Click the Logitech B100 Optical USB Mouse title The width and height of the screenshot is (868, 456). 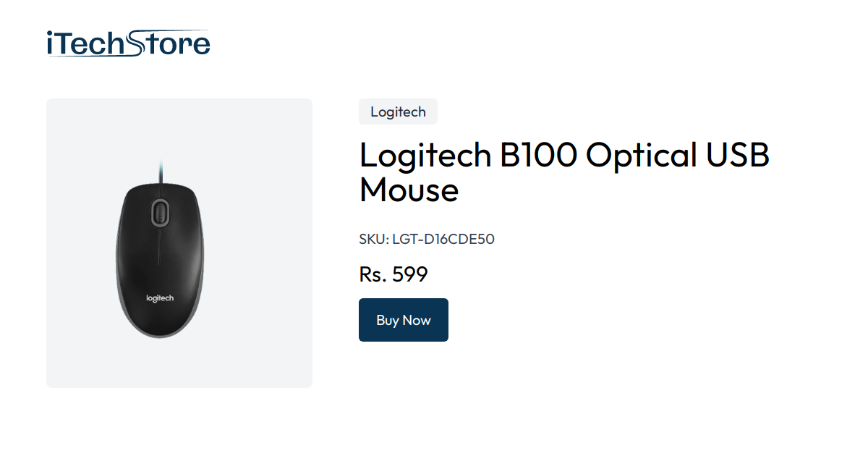(564, 173)
